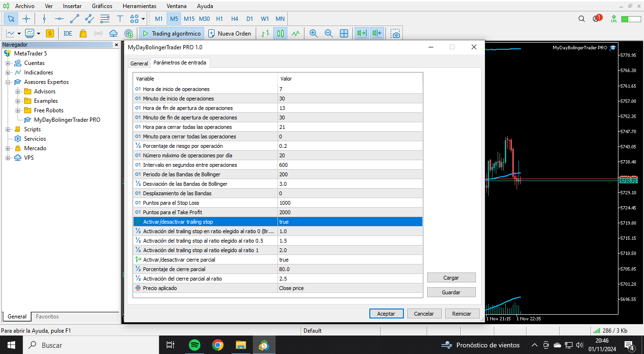Click the signals broadcast icon

pyautogui.click(x=98, y=34)
